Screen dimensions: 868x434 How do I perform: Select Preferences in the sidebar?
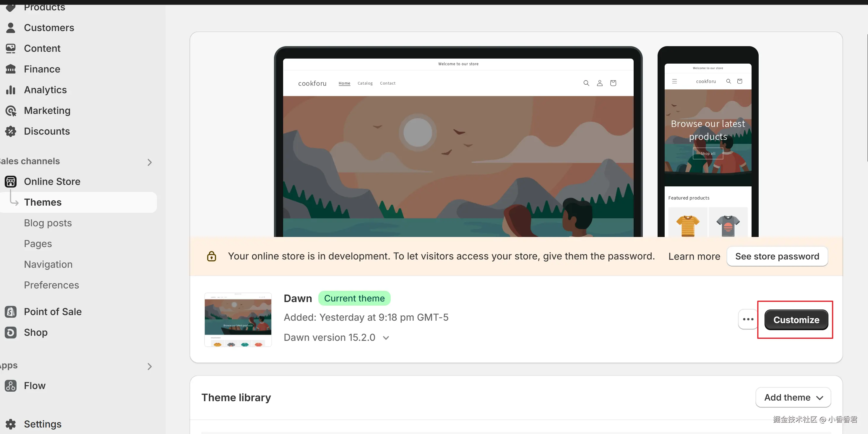(51, 285)
